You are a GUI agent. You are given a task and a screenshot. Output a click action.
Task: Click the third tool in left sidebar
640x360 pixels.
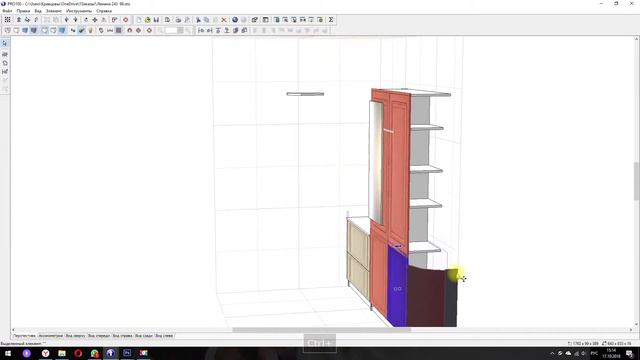coord(5,63)
